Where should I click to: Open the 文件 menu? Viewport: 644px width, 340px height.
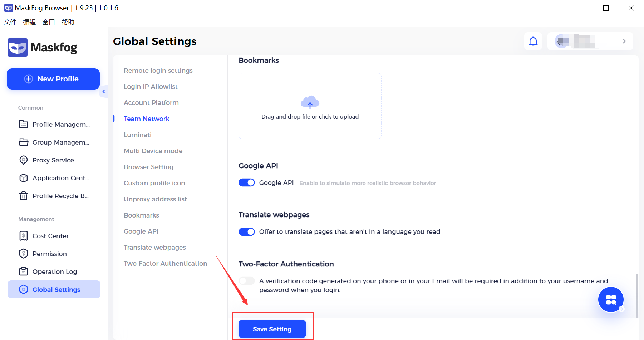pos(10,22)
